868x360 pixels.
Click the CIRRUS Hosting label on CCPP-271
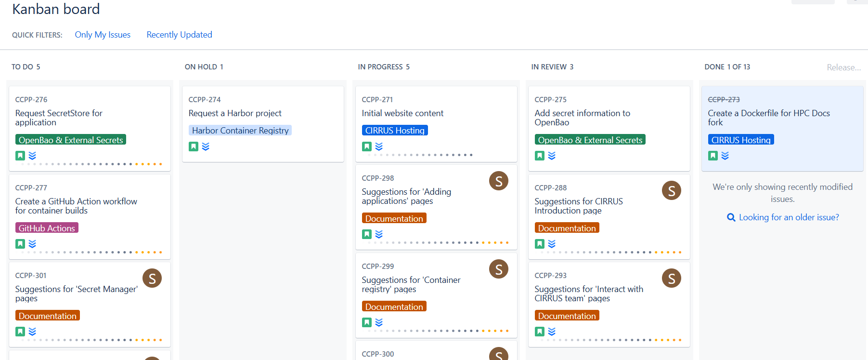tap(394, 131)
